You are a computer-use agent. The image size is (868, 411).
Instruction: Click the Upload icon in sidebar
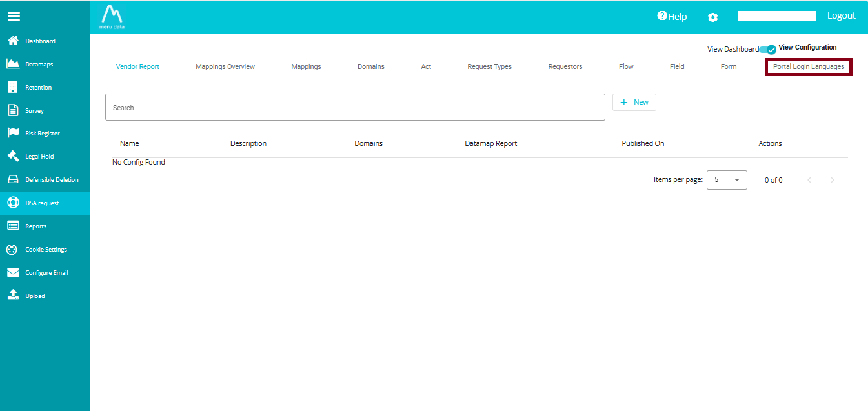click(13, 295)
